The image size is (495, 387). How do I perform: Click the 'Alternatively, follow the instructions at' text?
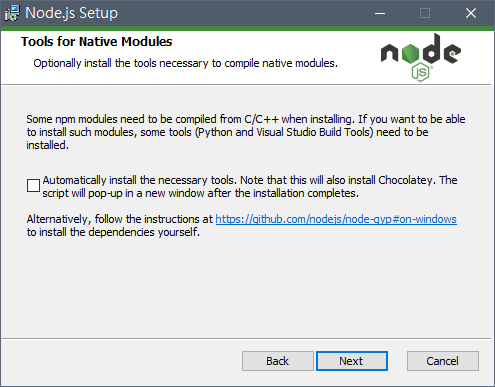[x=120, y=219]
